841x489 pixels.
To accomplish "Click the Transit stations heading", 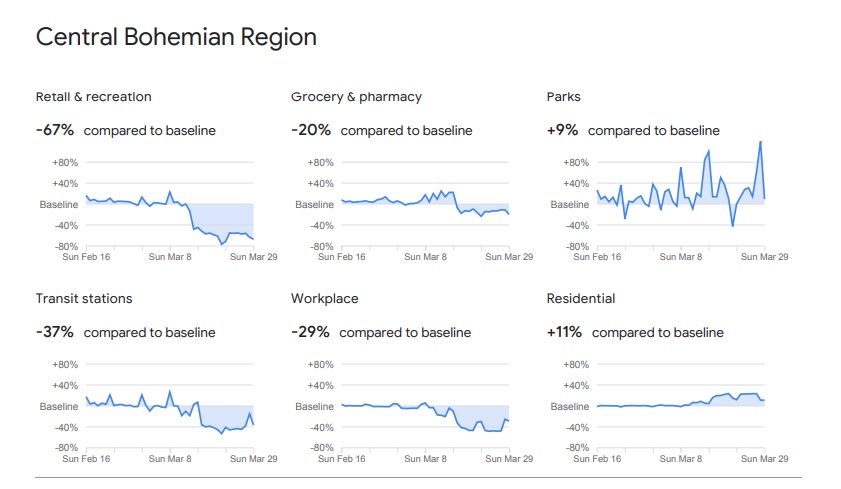I will (84, 298).
